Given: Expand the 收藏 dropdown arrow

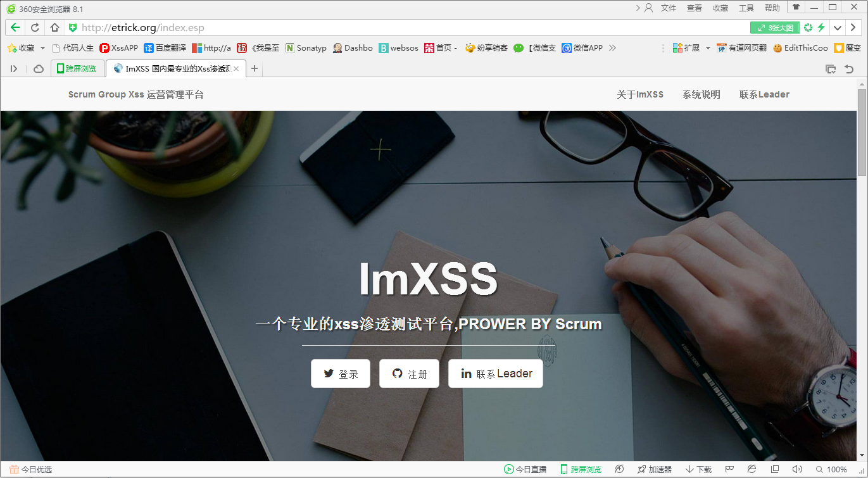Looking at the screenshot, I should pyautogui.click(x=42, y=48).
